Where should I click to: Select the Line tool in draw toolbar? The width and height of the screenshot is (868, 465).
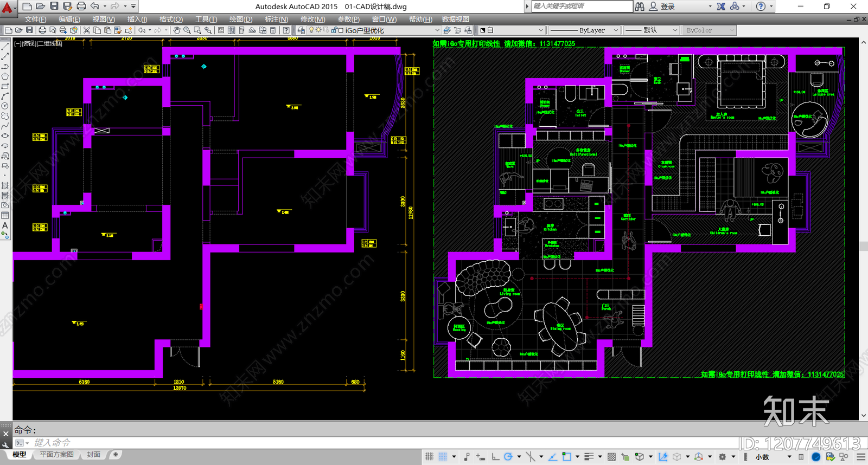[5, 47]
